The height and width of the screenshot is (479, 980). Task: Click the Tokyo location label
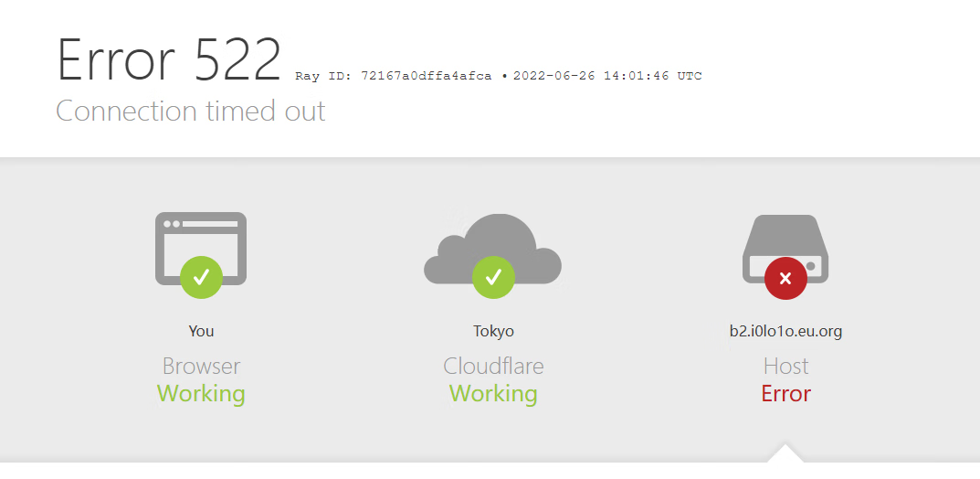[493, 331]
